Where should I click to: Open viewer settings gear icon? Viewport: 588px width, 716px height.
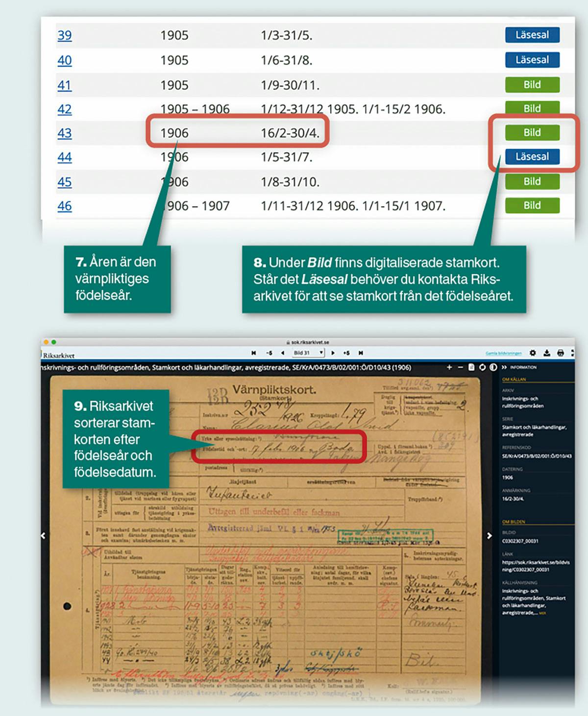(533, 353)
